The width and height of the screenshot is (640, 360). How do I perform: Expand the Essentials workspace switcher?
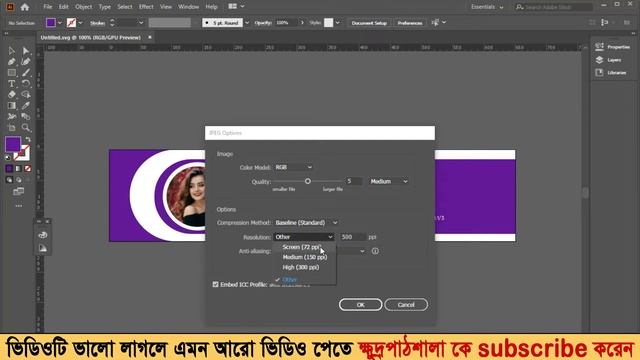[487, 7]
